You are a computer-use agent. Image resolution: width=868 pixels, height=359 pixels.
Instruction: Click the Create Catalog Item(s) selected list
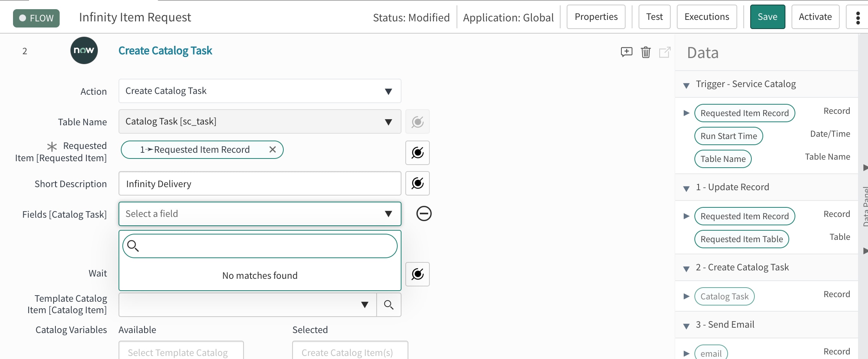tap(350, 350)
